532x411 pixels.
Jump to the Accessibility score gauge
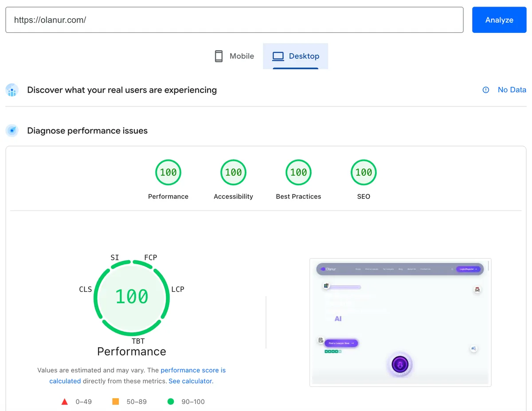click(233, 172)
